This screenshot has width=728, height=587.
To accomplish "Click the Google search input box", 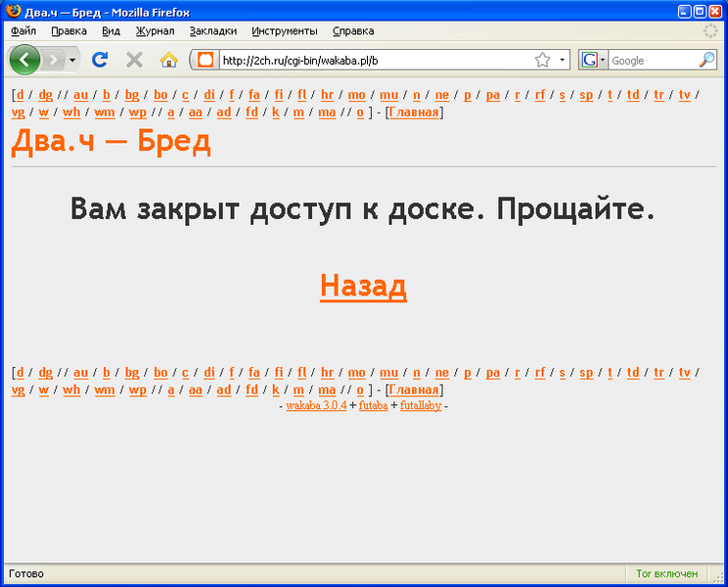I will [x=653, y=61].
